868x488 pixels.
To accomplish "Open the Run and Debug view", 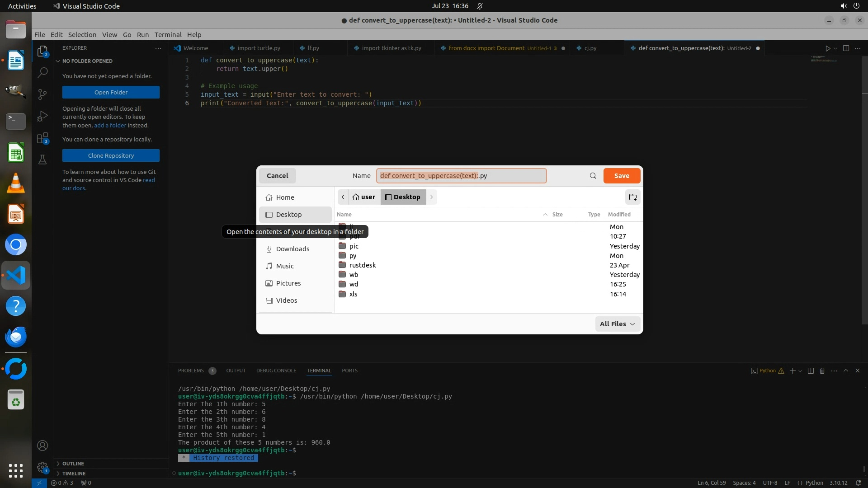I will [x=42, y=116].
